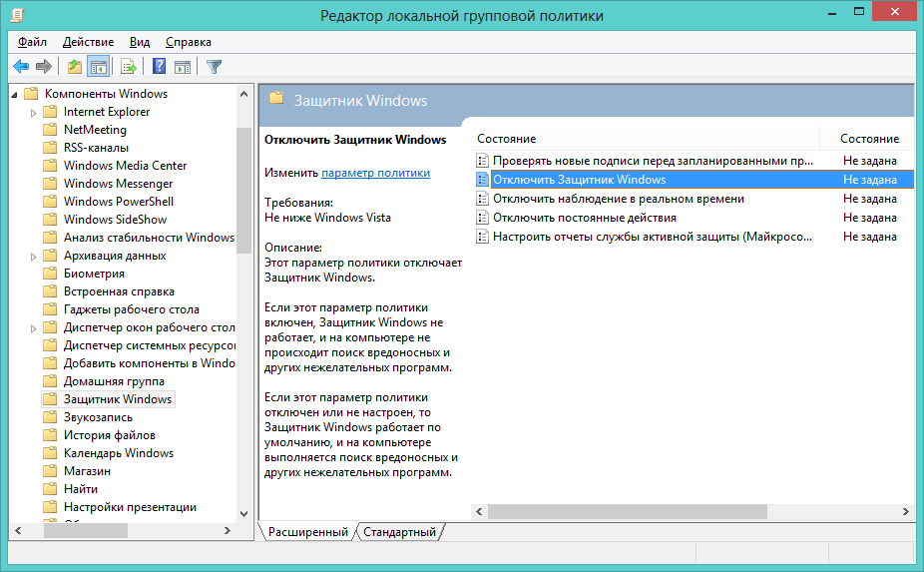Expand the Архивация данных node
Image resolution: width=924 pixels, height=572 pixels.
point(34,256)
